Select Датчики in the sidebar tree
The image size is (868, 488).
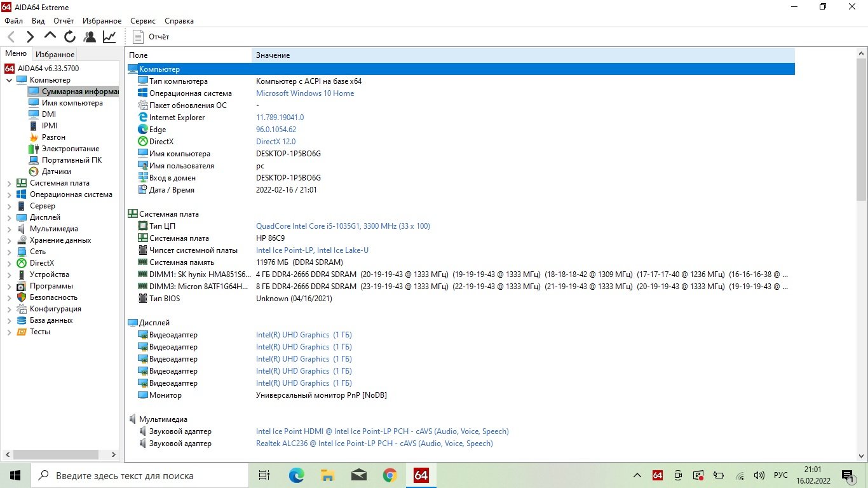(56, 172)
